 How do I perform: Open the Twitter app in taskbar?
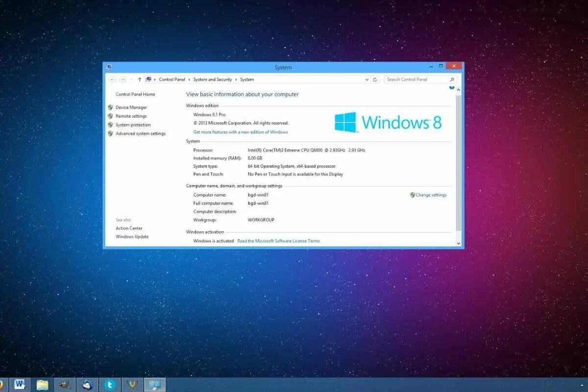click(110, 385)
